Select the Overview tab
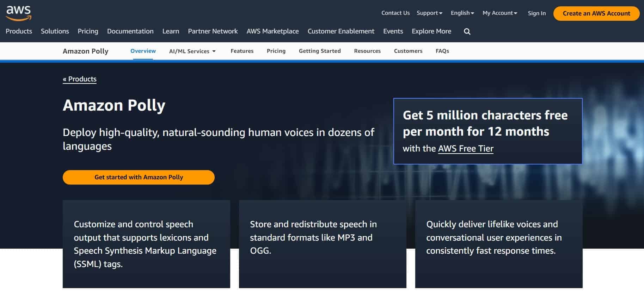 (x=143, y=51)
